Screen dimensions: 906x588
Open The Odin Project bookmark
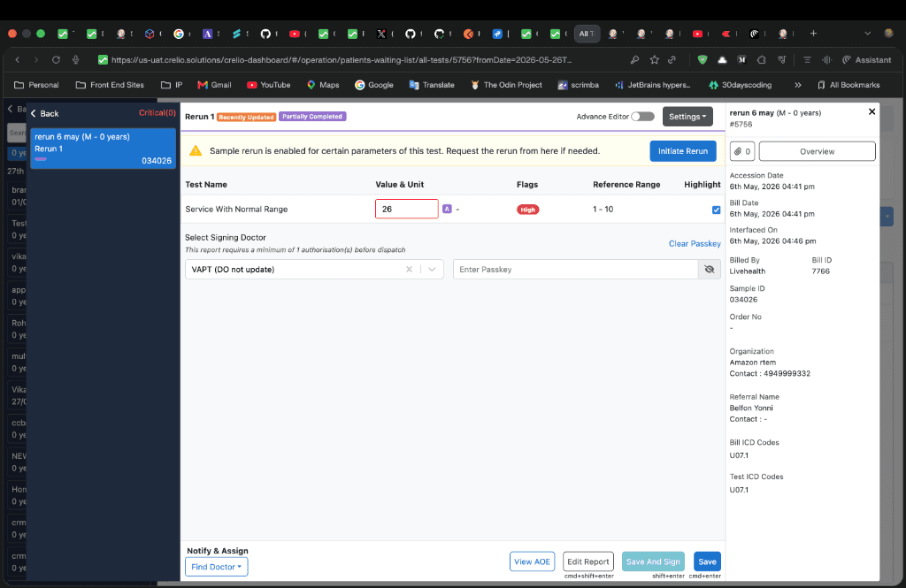(506, 85)
